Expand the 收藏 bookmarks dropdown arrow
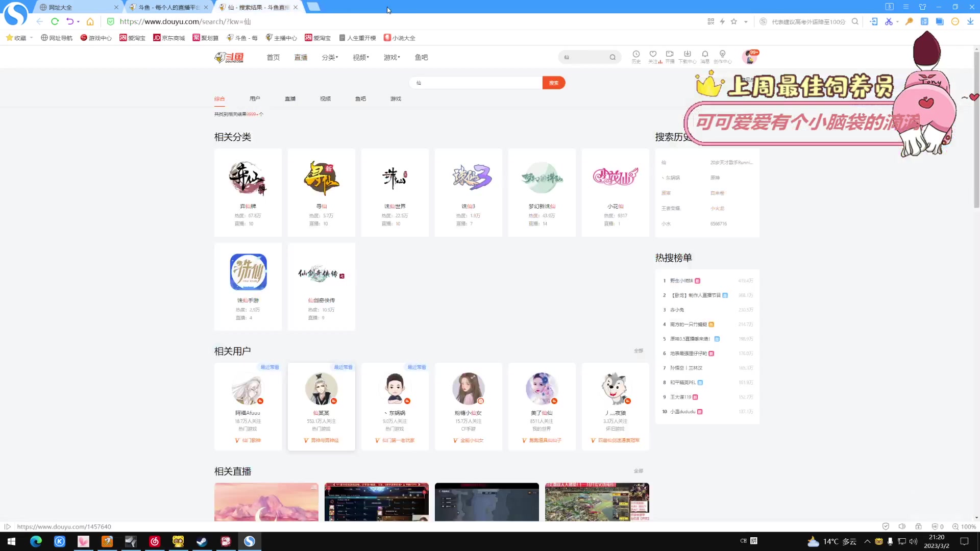Screen dimensions: 980x551 pos(32,38)
